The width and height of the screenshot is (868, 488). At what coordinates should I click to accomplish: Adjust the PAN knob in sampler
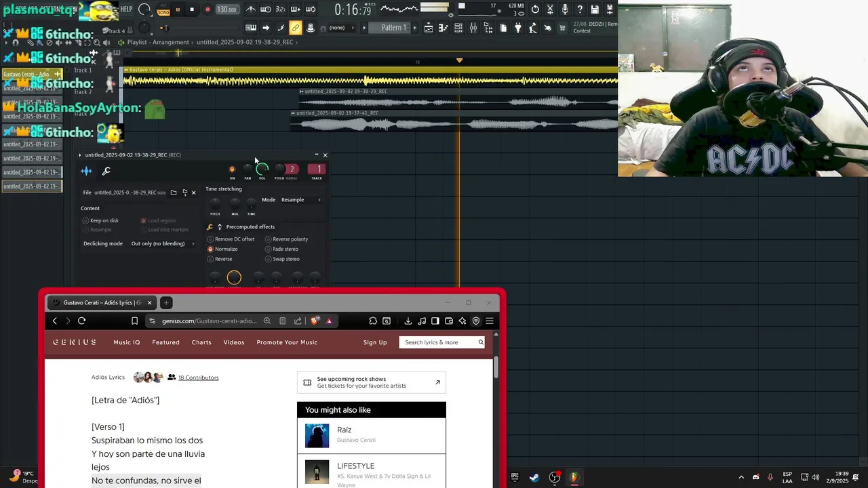click(248, 169)
